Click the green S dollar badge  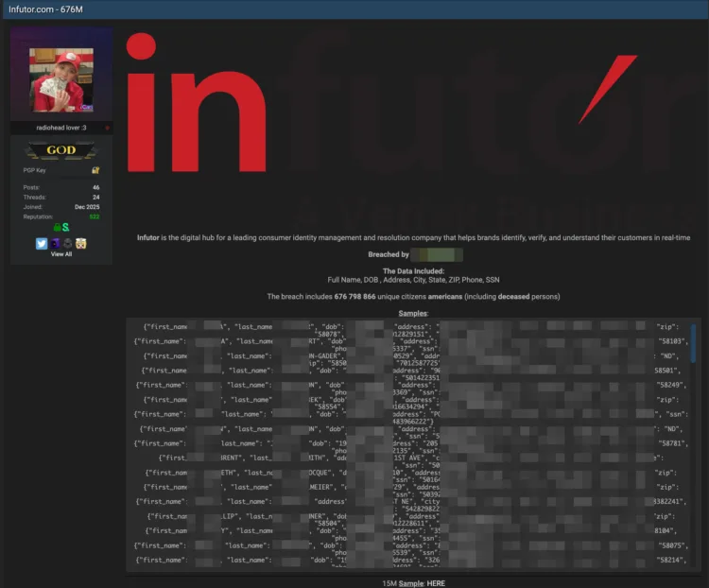click(x=66, y=227)
